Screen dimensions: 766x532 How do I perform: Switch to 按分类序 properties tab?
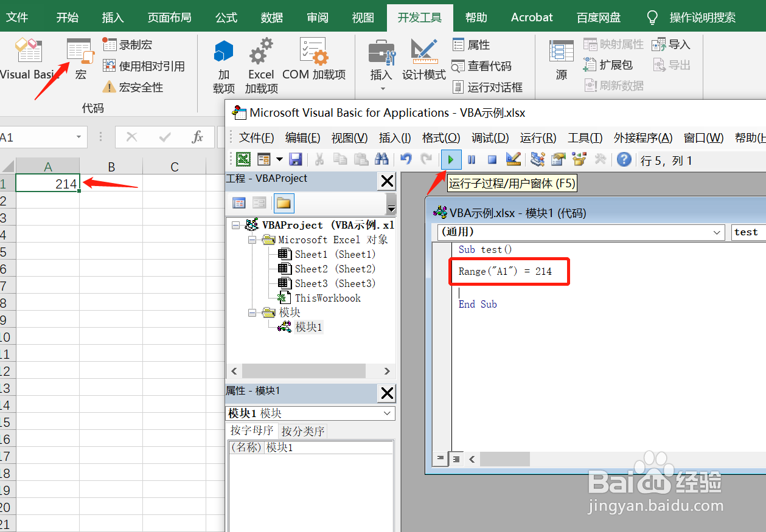click(303, 431)
